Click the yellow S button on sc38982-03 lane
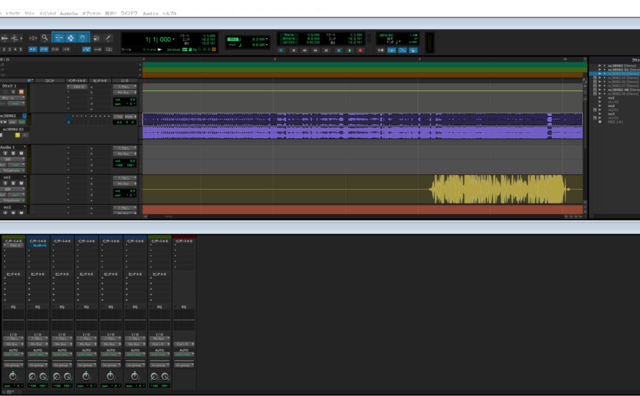Viewport: 640px width, 396px height. point(17,135)
